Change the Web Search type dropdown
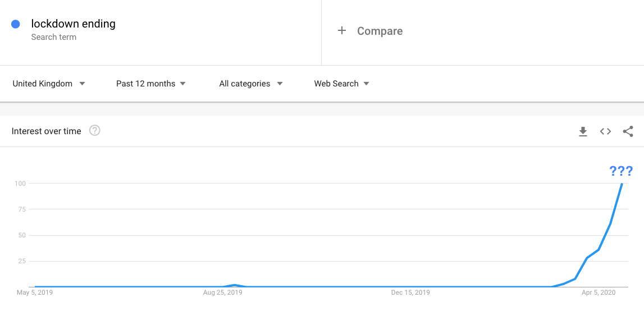644x334 pixels. tap(341, 84)
